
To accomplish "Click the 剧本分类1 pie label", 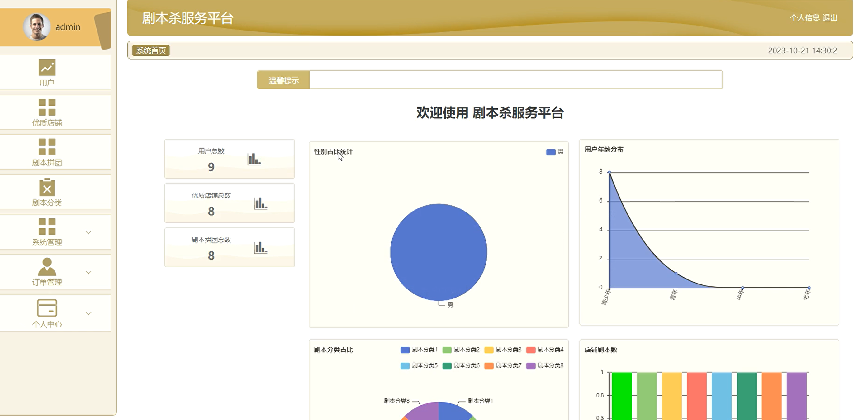I will tap(480, 401).
